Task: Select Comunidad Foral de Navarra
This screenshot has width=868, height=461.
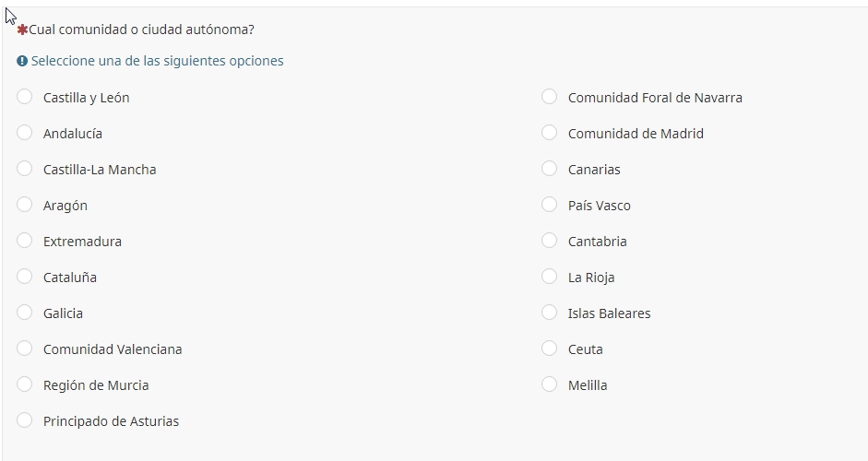Action: click(x=550, y=97)
